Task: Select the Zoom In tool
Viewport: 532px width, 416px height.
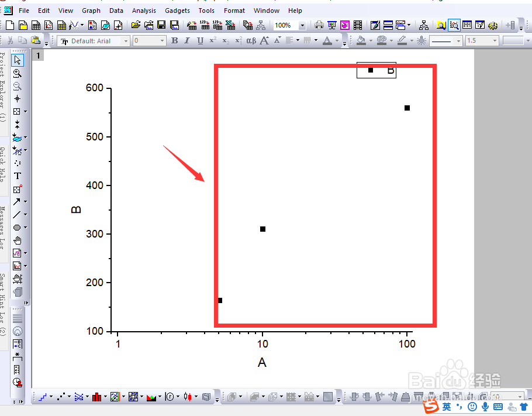Action: point(17,73)
